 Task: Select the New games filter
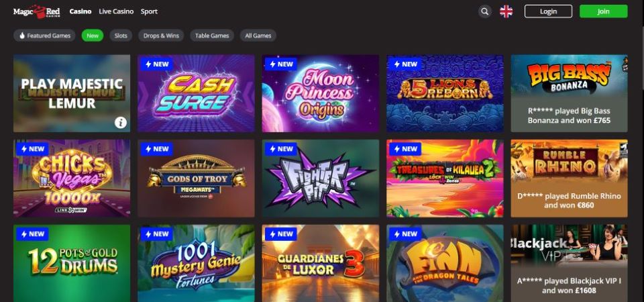(x=93, y=36)
